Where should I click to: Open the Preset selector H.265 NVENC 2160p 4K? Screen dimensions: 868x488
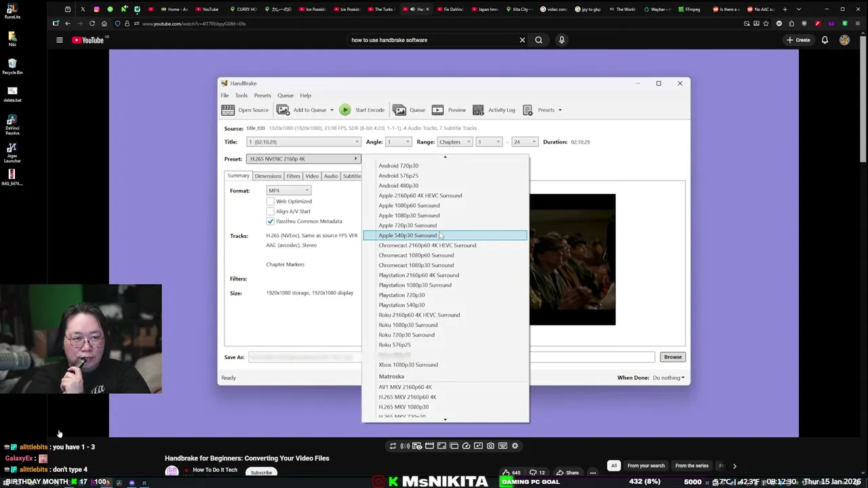click(303, 159)
